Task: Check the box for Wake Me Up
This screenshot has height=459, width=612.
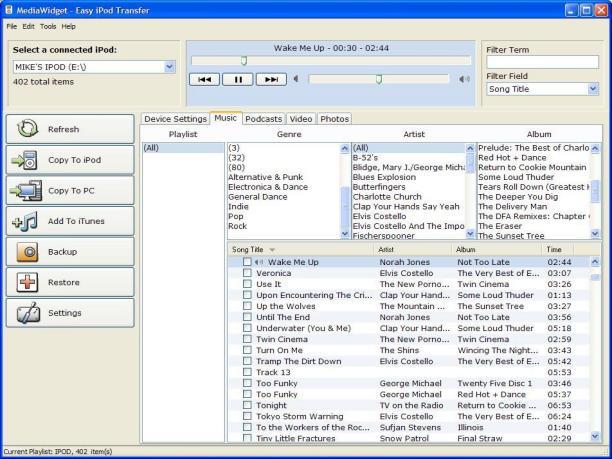Action: click(247, 262)
